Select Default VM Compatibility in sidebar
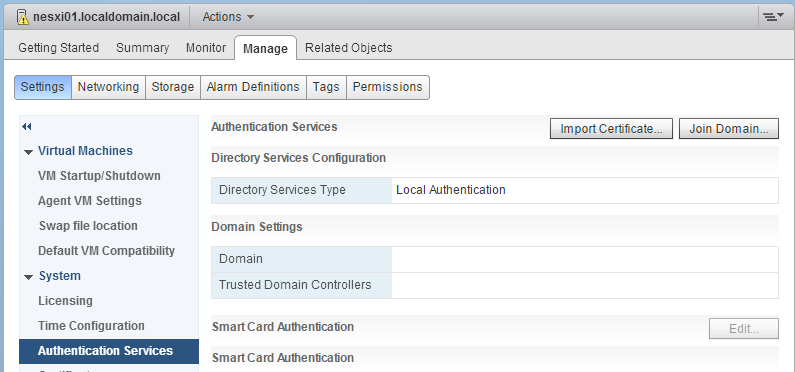 tap(106, 251)
